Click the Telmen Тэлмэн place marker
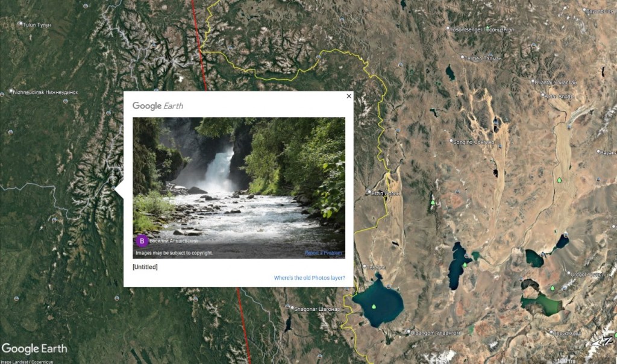This screenshot has width=617, height=364. (x=462, y=57)
